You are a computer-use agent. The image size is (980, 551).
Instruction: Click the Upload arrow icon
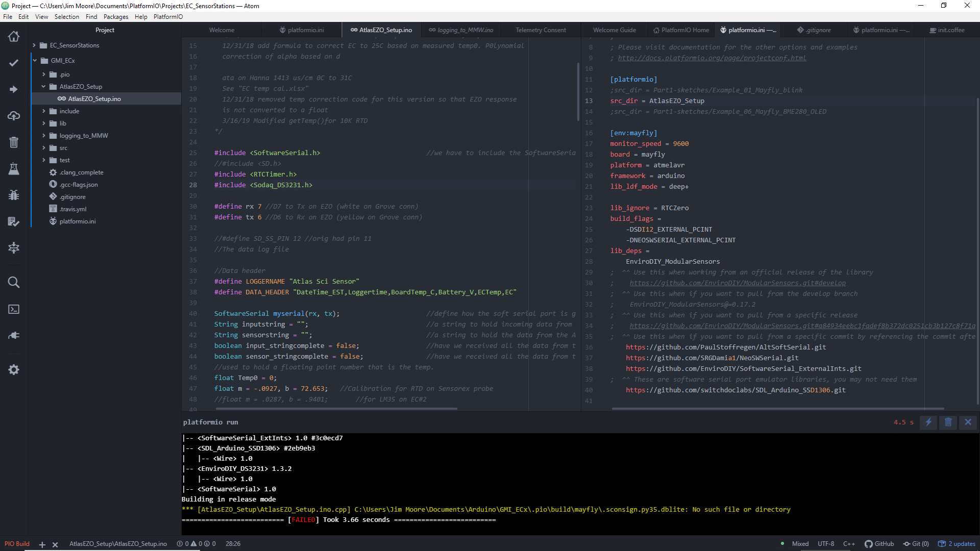click(14, 89)
